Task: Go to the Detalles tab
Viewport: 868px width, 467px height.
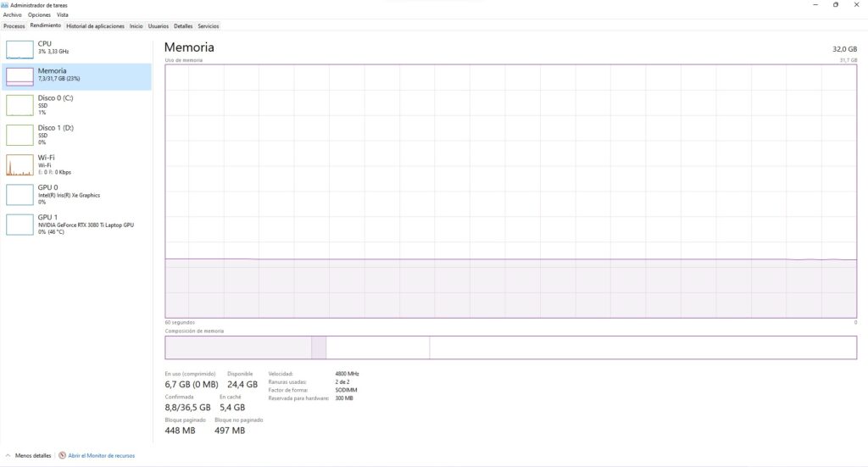Action: pyautogui.click(x=183, y=26)
